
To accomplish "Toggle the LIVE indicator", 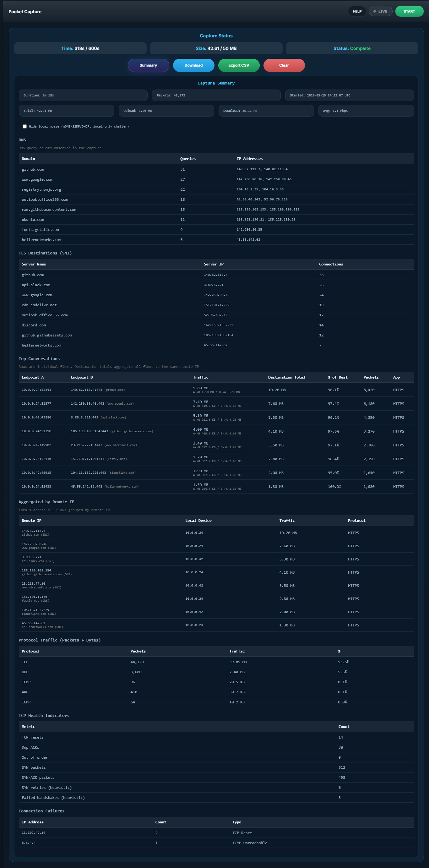I will pos(381,11).
